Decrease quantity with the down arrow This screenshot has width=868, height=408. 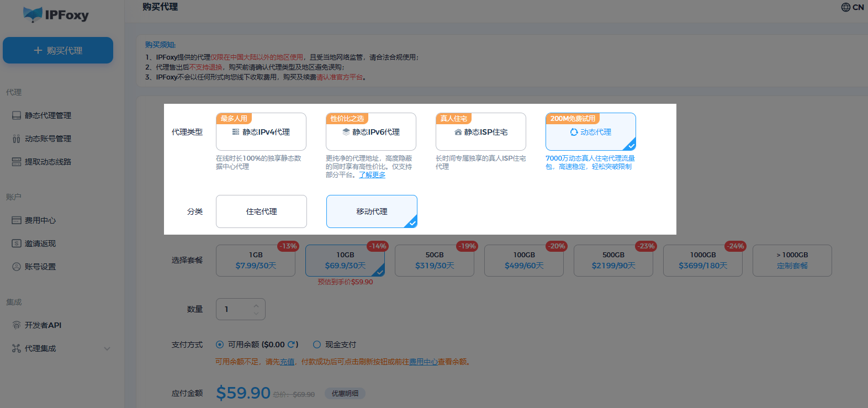tap(256, 313)
